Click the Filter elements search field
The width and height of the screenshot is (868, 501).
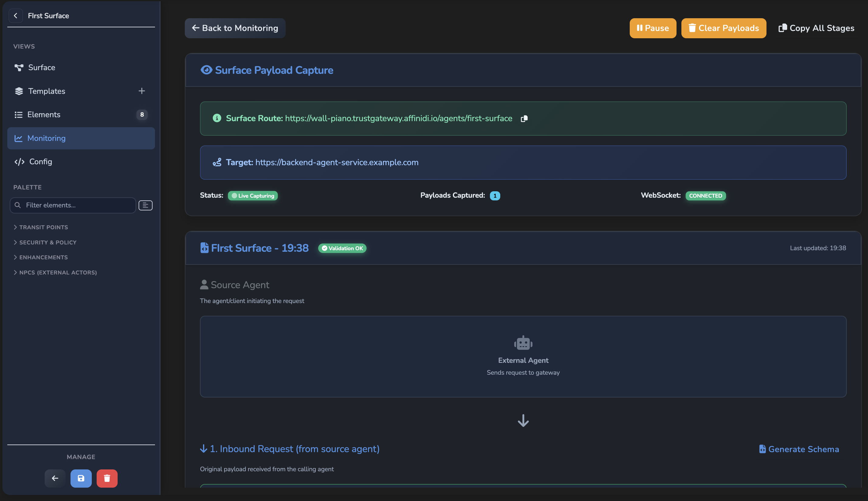pyautogui.click(x=73, y=205)
